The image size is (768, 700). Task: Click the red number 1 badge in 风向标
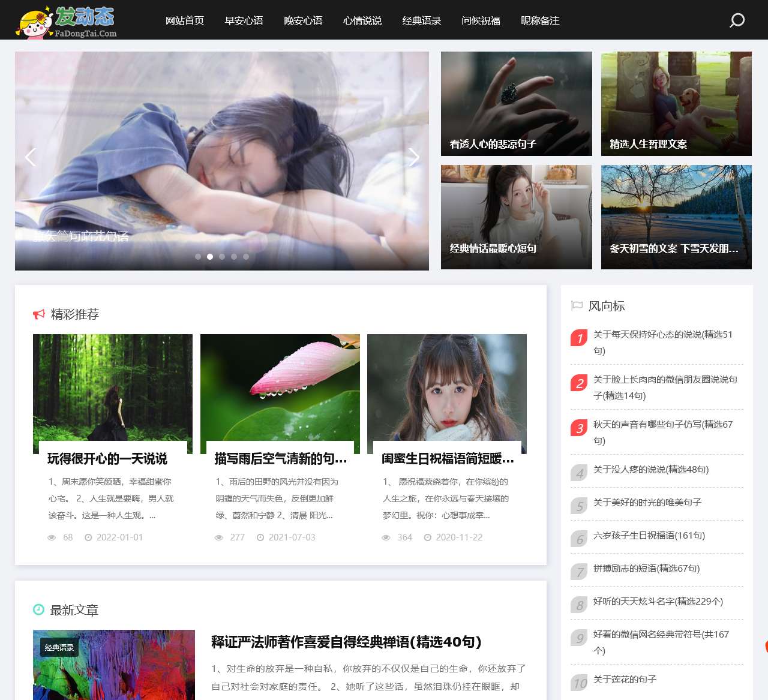click(578, 338)
